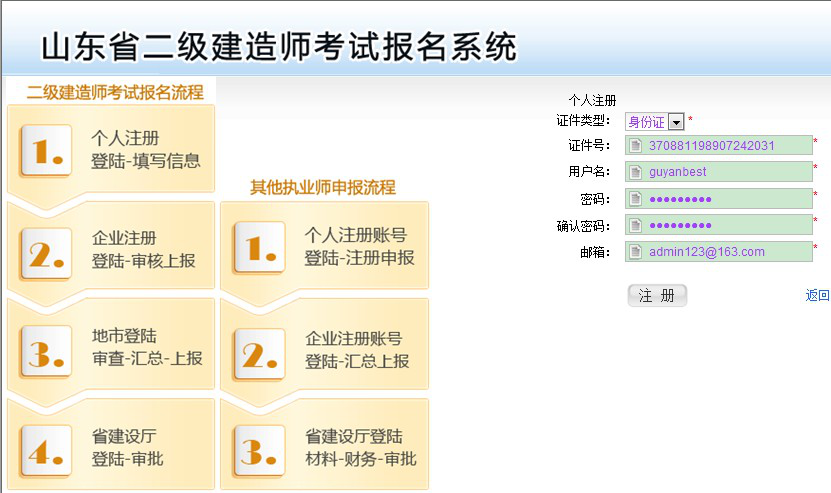Image resolution: width=831 pixels, height=493 pixels.
Task: Click the 地市登陆 step text
Action: tap(124, 336)
